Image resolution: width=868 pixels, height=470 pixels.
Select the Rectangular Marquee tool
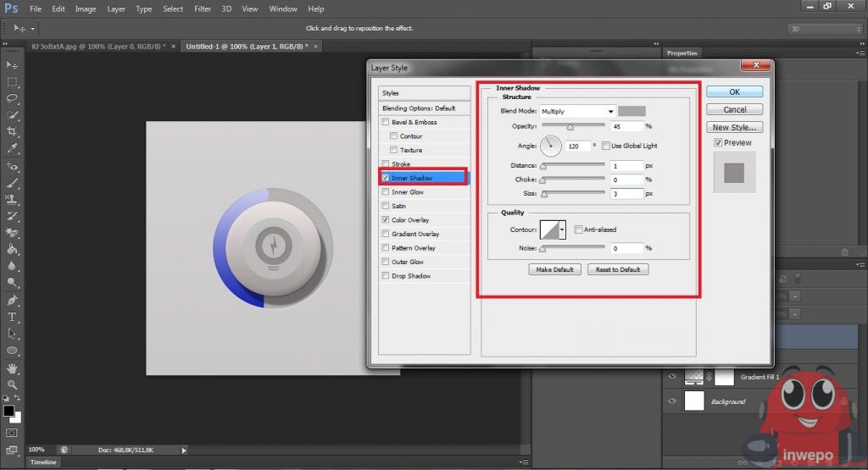(x=12, y=81)
